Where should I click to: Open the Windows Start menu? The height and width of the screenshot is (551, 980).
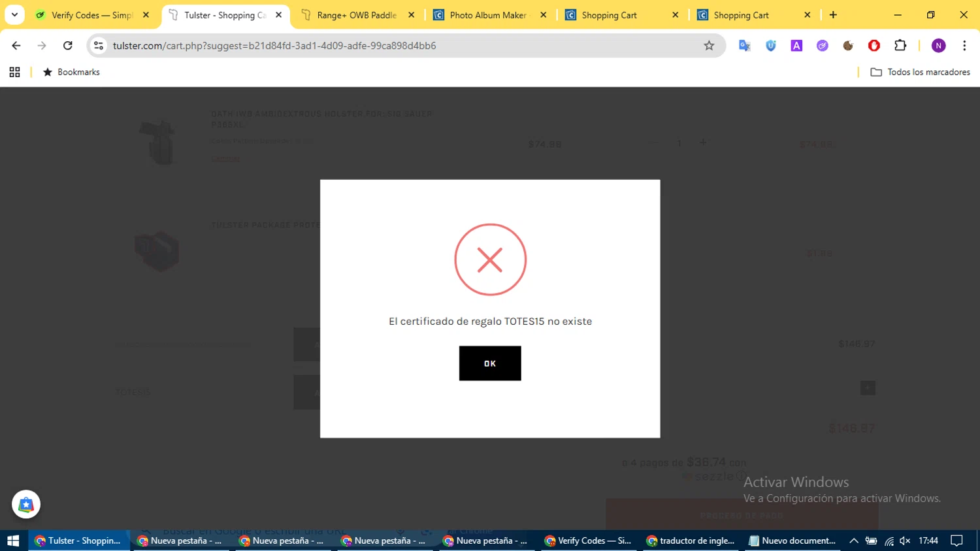click(x=13, y=541)
